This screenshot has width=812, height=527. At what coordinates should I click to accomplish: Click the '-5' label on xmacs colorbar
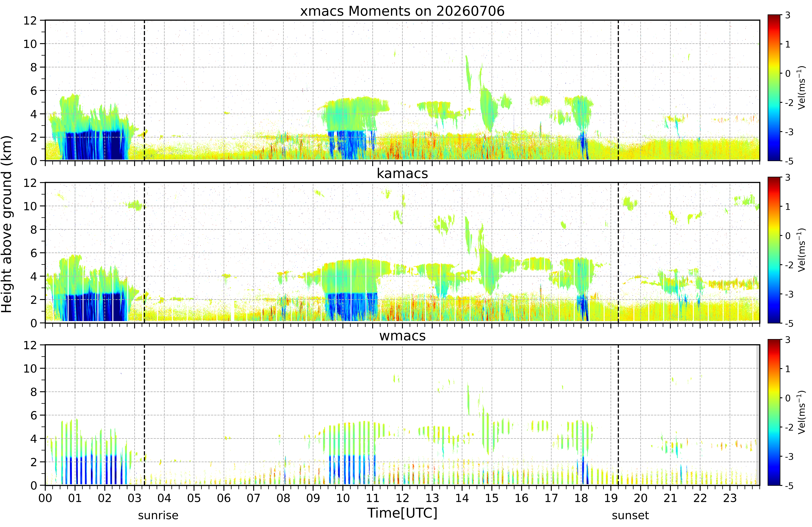(x=789, y=161)
